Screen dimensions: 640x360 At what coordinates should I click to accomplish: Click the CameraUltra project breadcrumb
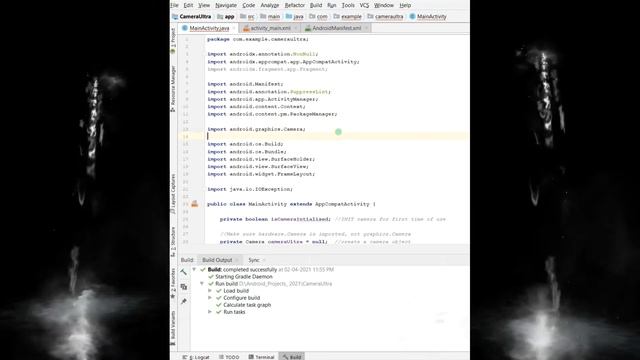pyautogui.click(x=191, y=17)
